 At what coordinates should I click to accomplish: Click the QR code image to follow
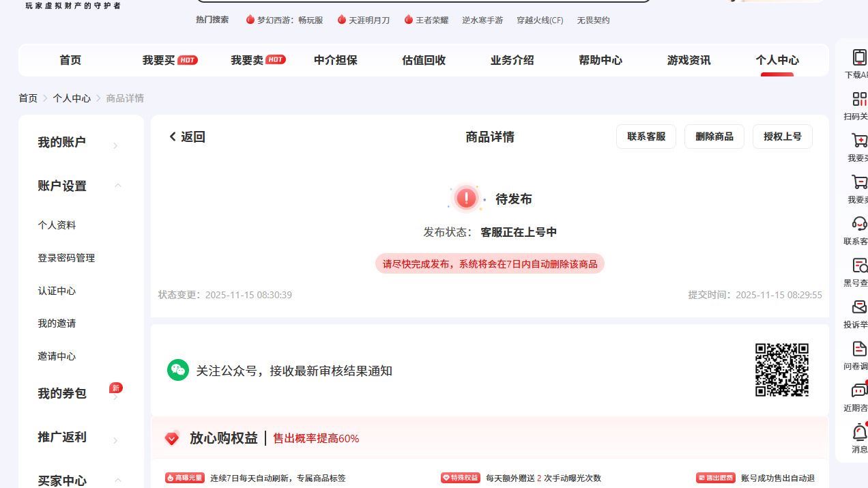(x=783, y=370)
